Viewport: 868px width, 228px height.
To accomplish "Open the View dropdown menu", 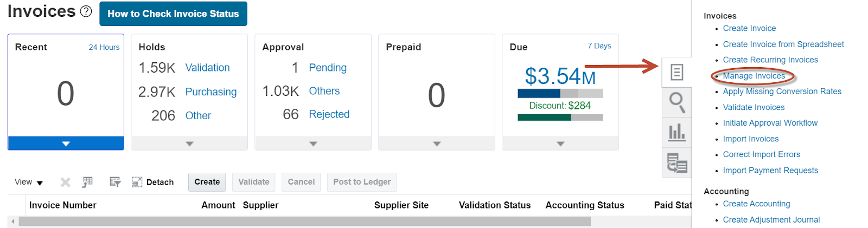I will point(29,182).
